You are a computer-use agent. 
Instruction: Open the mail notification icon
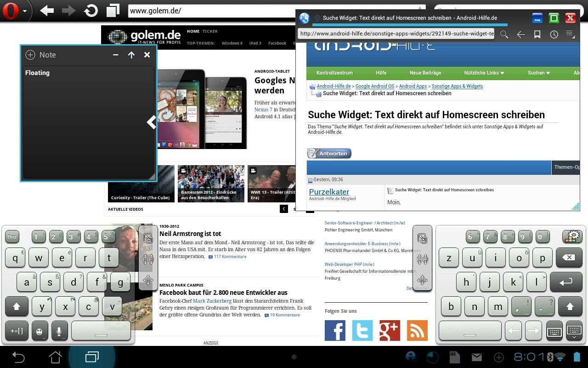(477, 357)
